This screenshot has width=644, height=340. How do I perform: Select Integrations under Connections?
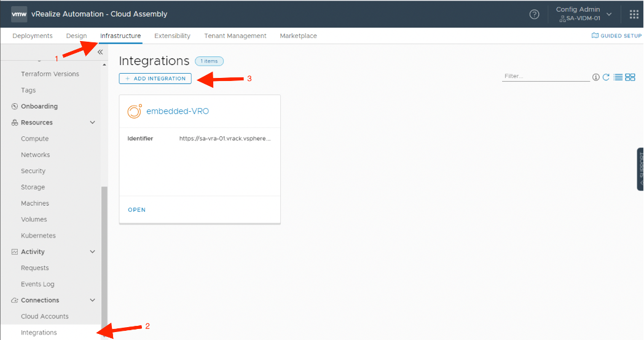[39, 333]
